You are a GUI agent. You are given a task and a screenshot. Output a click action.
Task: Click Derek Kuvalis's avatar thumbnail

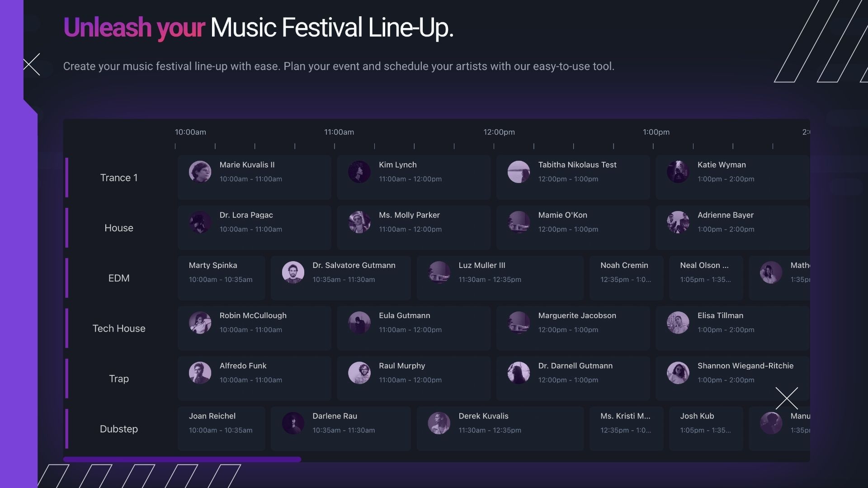[x=439, y=423]
